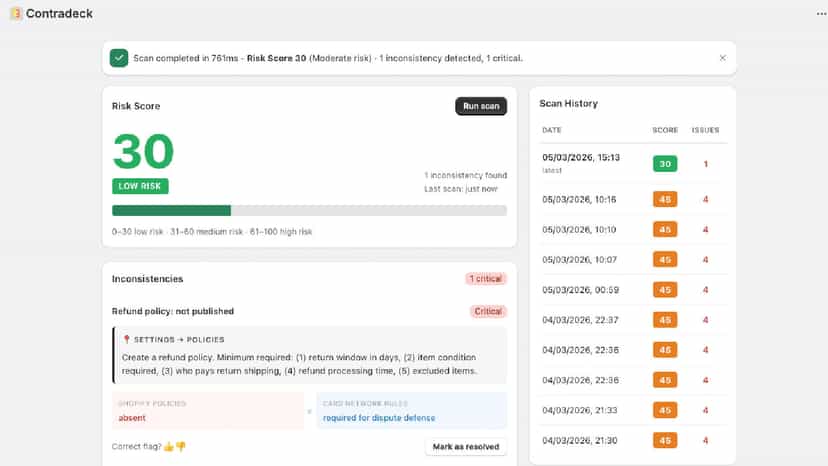
Task: Click the Scan History panel title
Action: pos(568,104)
